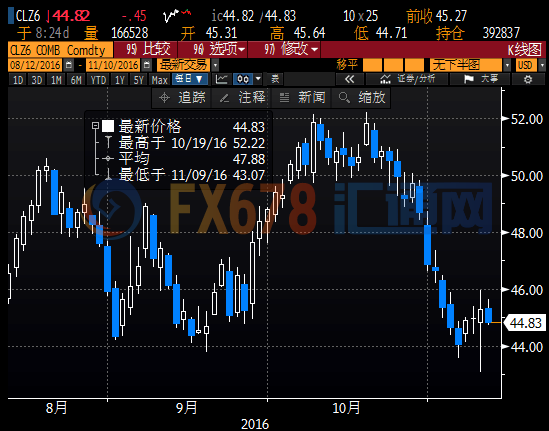Select the 1Y range tab
The image size is (549, 431).
[x=120, y=80]
